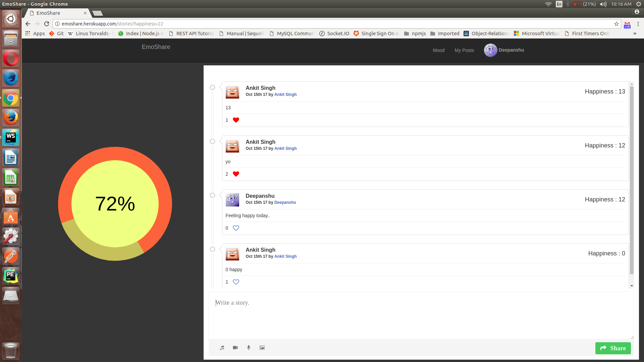Toggle the heart on the '0 happy' post
Image resolution: width=644 pixels, height=362 pixels.
click(236, 282)
